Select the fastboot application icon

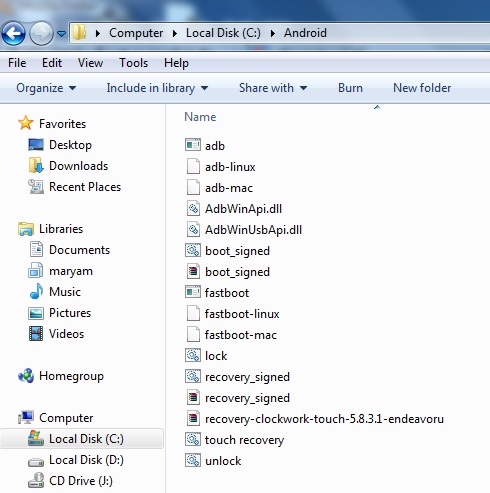193,292
